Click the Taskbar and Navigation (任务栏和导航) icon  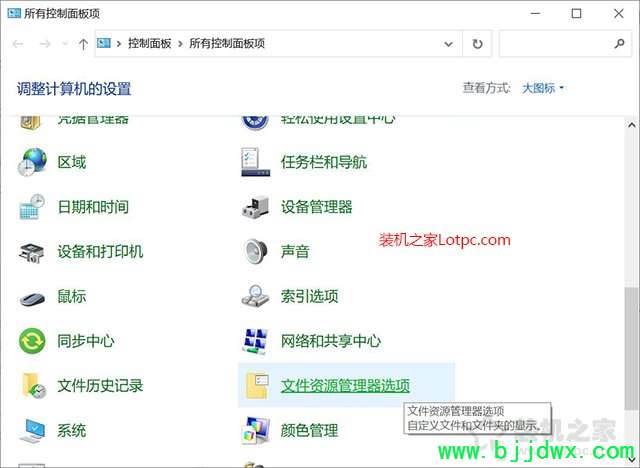(x=256, y=162)
